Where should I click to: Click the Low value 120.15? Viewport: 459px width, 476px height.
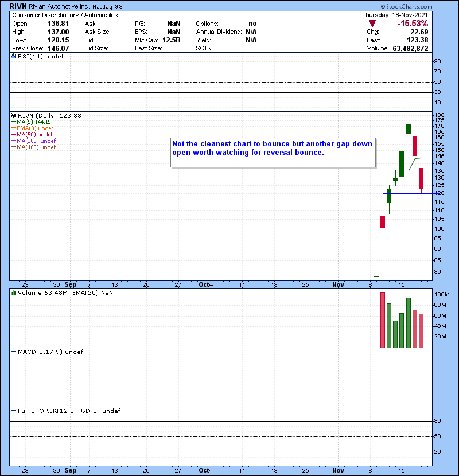tap(59, 40)
